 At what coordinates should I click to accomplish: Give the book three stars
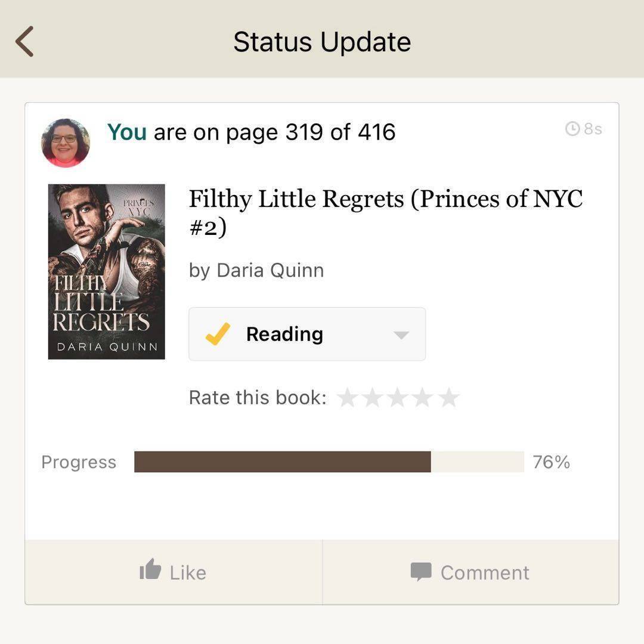tap(398, 398)
